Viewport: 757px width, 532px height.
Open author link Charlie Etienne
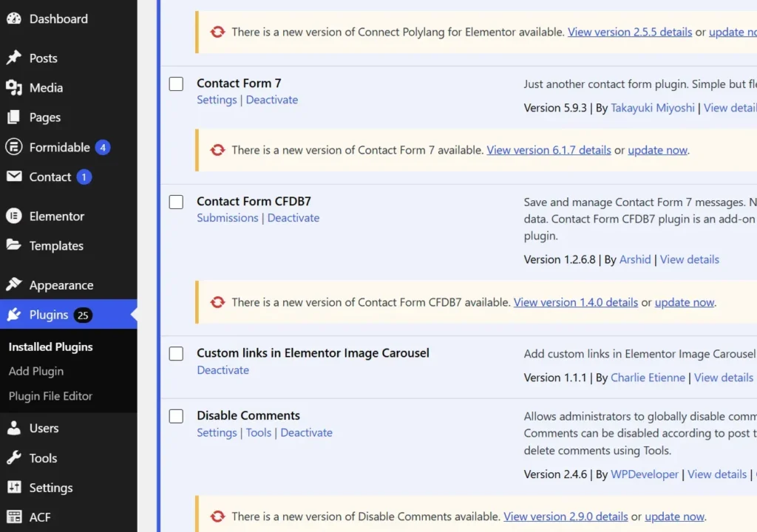(648, 378)
